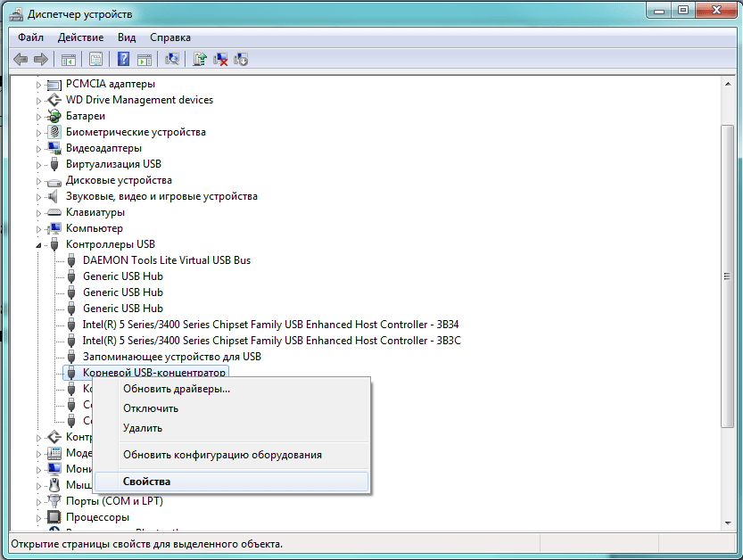Select the Клавиатуры keyboard icon
The height and width of the screenshot is (560, 743).
point(54,212)
